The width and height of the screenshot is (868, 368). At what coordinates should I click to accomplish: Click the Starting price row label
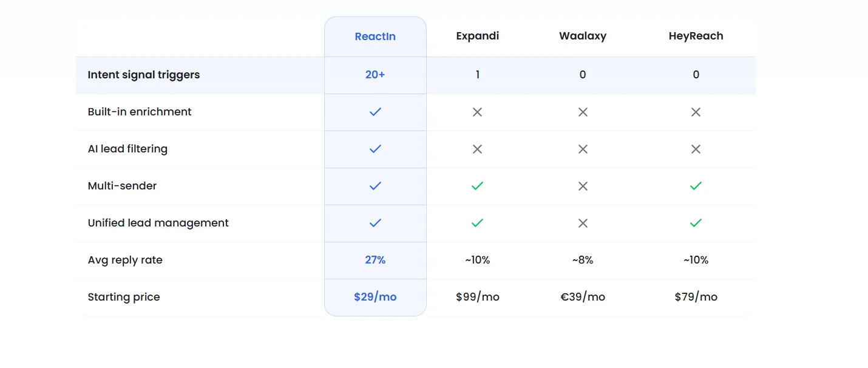(124, 297)
